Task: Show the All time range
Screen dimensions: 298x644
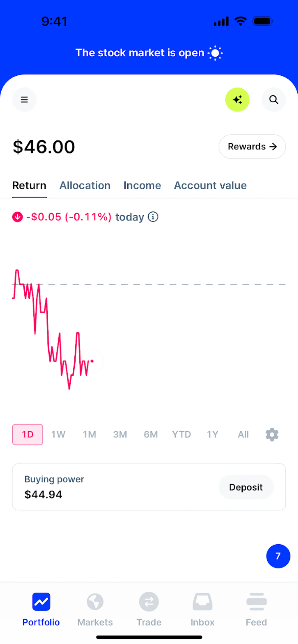Action: [x=243, y=435]
